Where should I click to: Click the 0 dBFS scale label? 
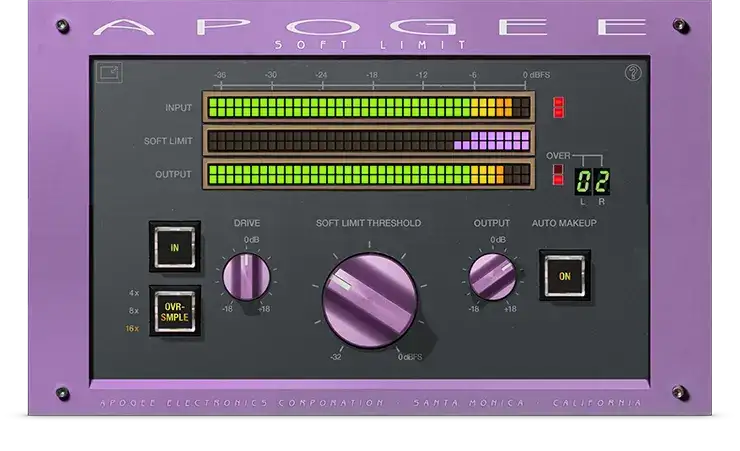536,75
